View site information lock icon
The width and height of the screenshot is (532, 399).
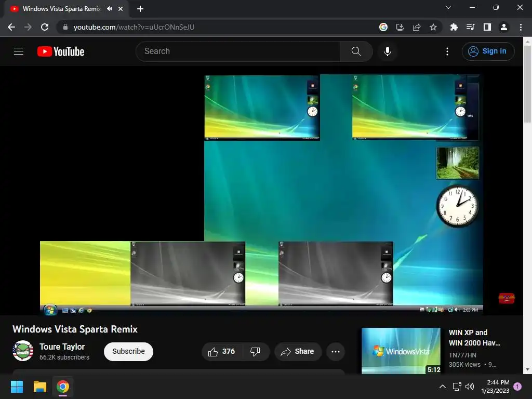(x=65, y=27)
